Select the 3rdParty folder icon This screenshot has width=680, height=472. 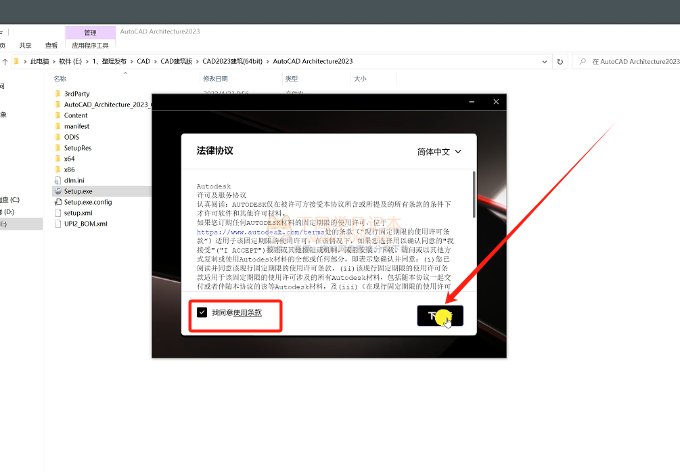point(57,93)
